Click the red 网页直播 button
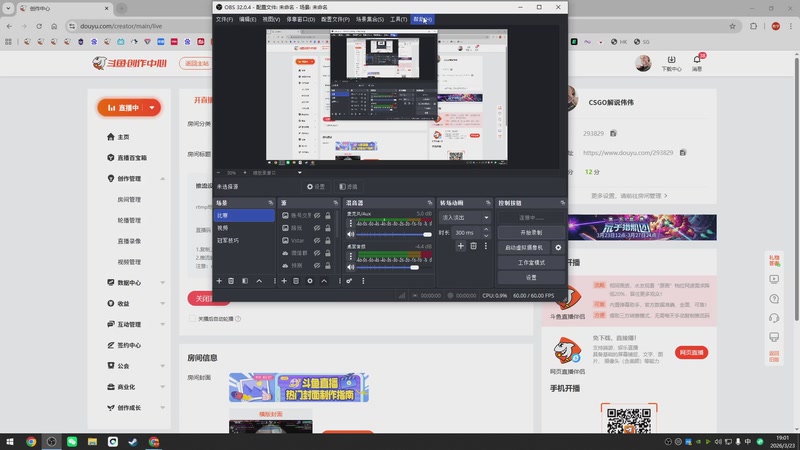Viewport: 800px width, 450px height. 691,353
